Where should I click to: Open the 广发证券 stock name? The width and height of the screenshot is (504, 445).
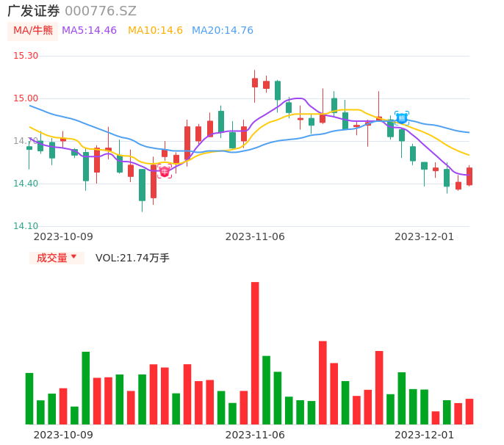coord(34,11)
